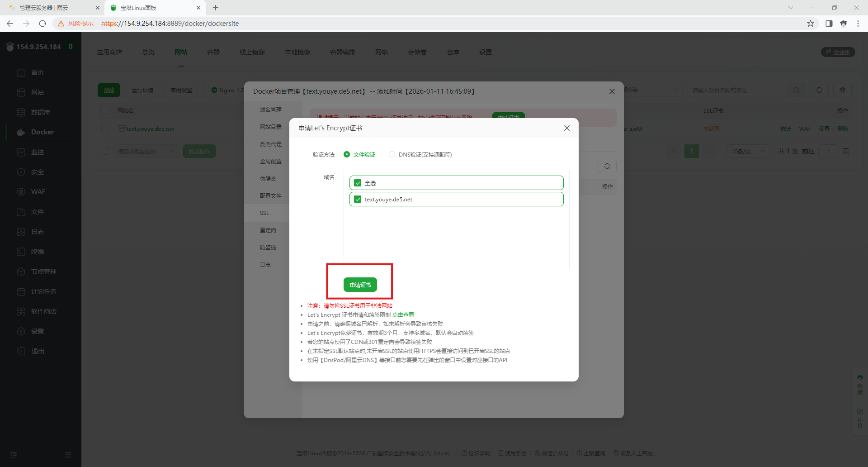Open a new browser tab
The image size is (868, 467).
216,8
